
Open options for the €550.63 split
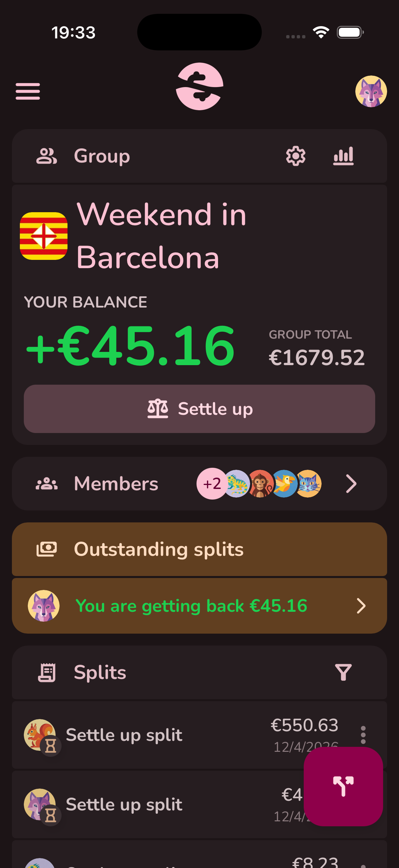pos(363,735)
